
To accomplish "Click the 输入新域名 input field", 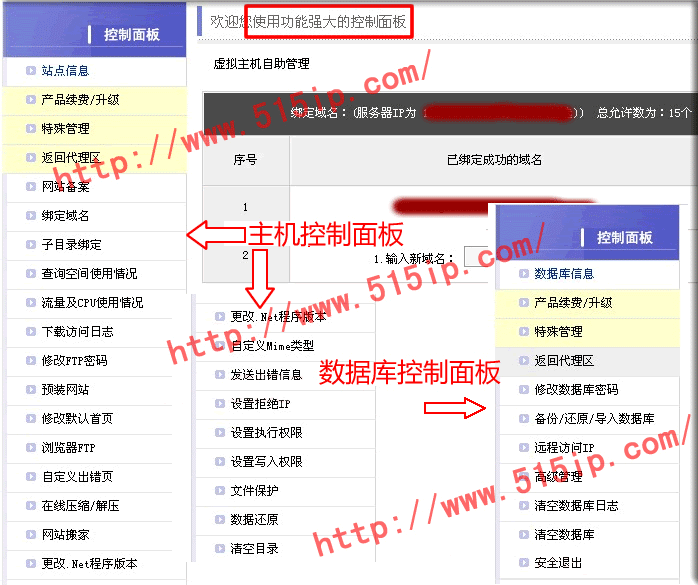I will coord(477,258).
